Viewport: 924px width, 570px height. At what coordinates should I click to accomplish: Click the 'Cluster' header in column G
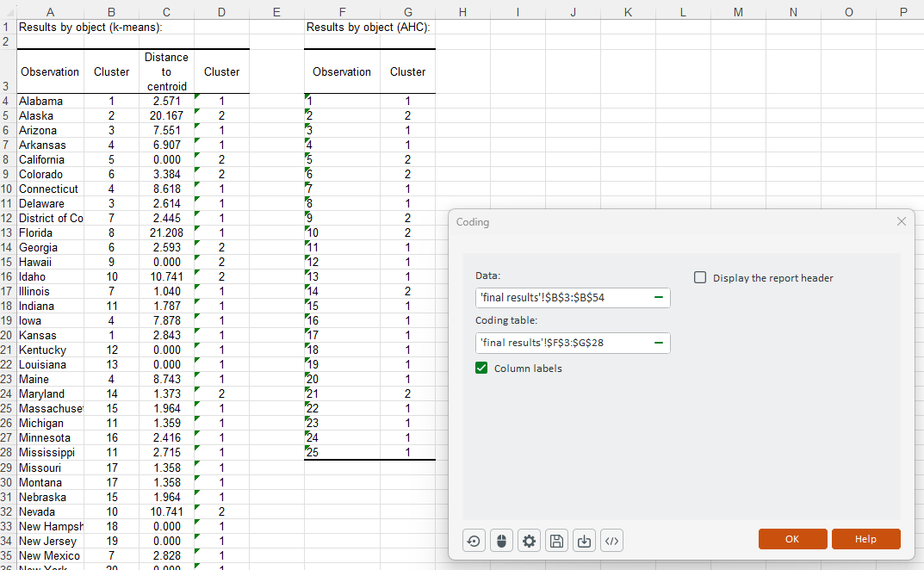(407, 71)
